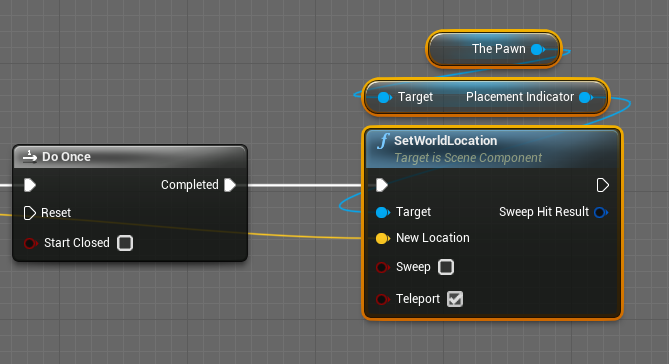Viewport: 669px width, 364px height.
Task: Click SetWorldLocation function icon
Action: tap(383, 140)
